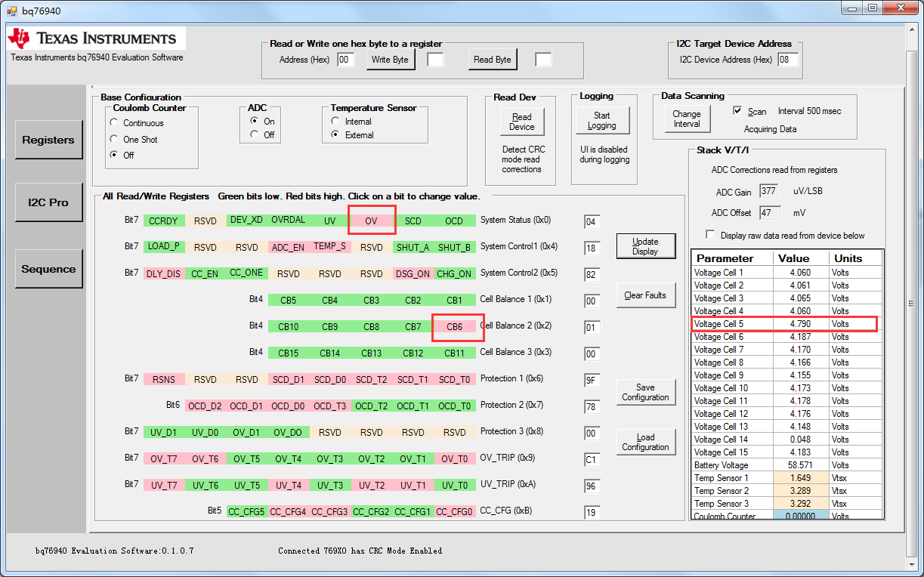Click the Voltage Cell 14 value 0.048
Screen dimensions: 924x577
(802, 440)
